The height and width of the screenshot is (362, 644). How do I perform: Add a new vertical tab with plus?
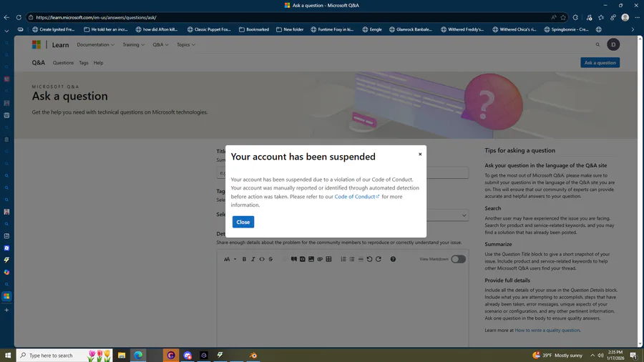tap(6, 310)
